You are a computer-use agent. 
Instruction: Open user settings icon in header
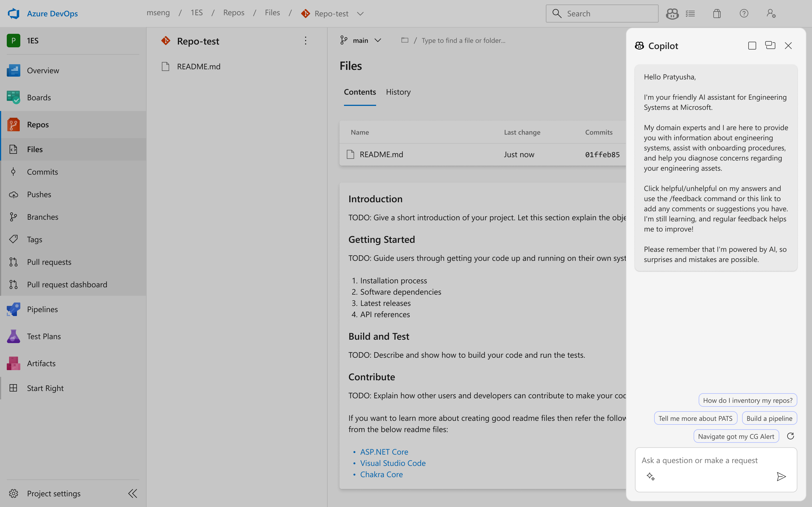coord(771,14)
